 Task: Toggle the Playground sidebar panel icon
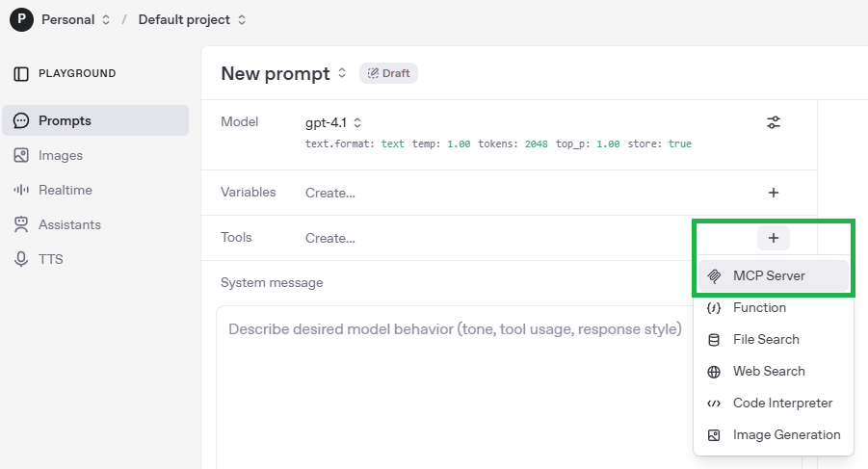coord(21,74)
